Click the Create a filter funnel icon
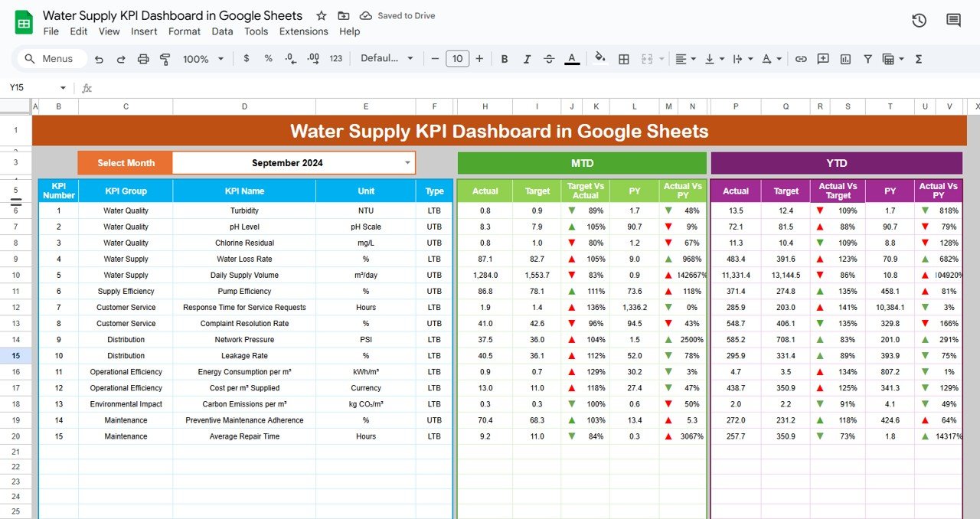This screenshot has height=519, width=980. [x=867, y=59]
